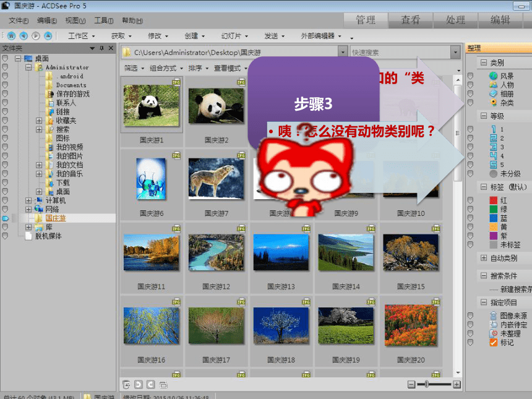Screen dimensions: 532x399
Task: Open the address path dropdown arrow
Action: tap(343, 52)
